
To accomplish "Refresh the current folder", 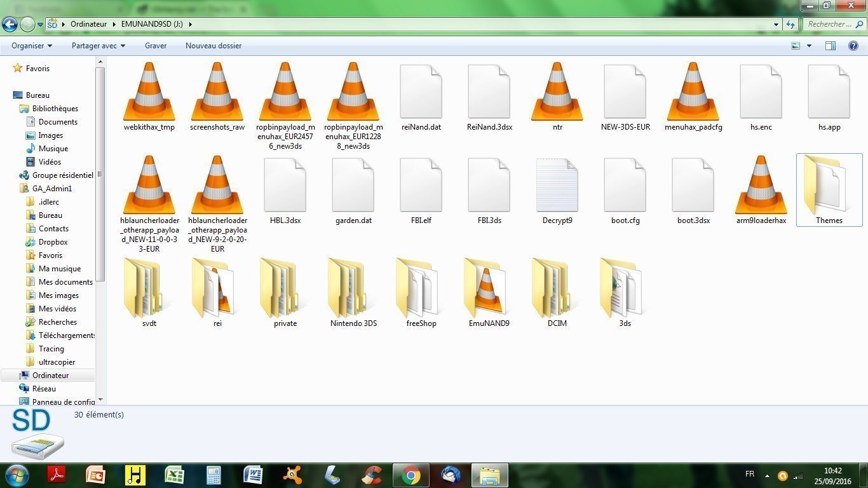I will (x=790, y=24).
